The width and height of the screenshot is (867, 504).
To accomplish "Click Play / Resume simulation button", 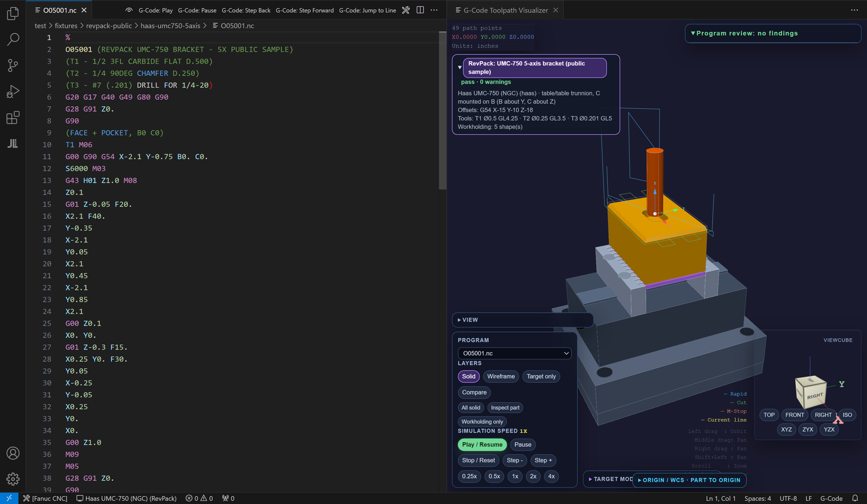I will (x=482, y=444).
